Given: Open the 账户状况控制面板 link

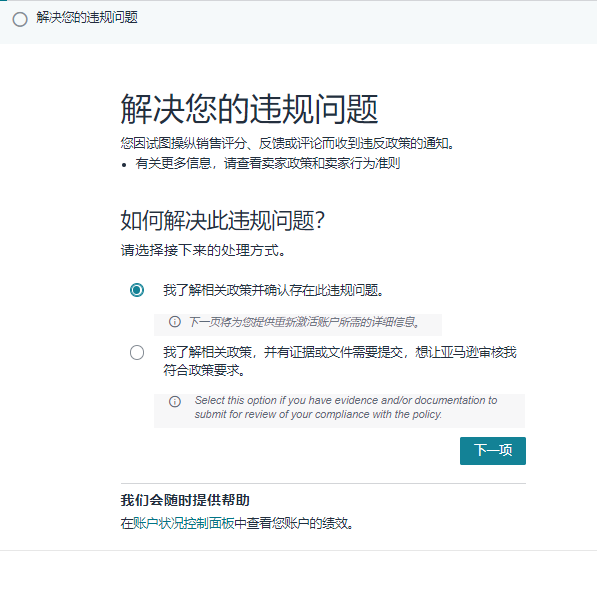Looking at the screenshot, I should [x=184, y=523].
